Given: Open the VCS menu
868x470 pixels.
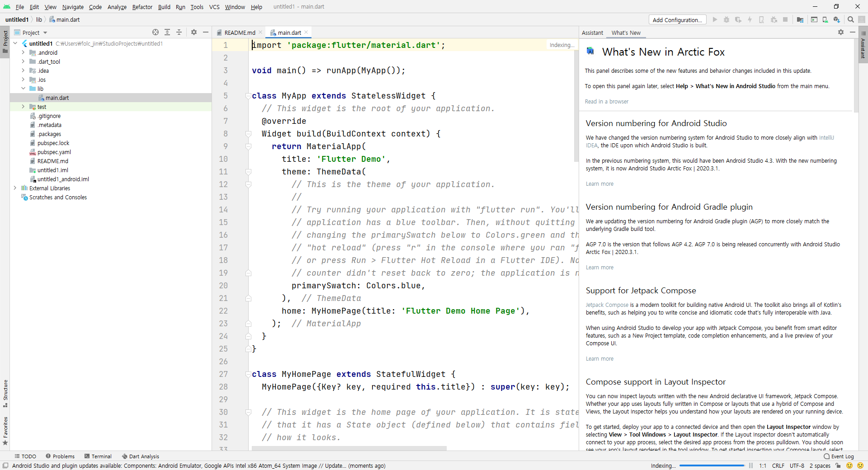Looking at the screenshot, I should [214, 7].
